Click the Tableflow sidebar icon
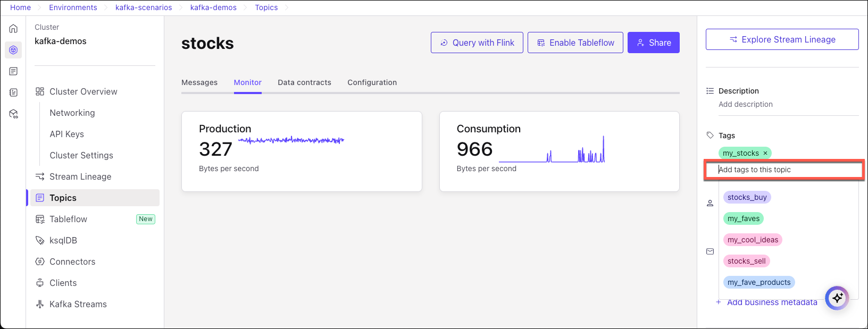The image size is (868, 329). coord(40,219)
